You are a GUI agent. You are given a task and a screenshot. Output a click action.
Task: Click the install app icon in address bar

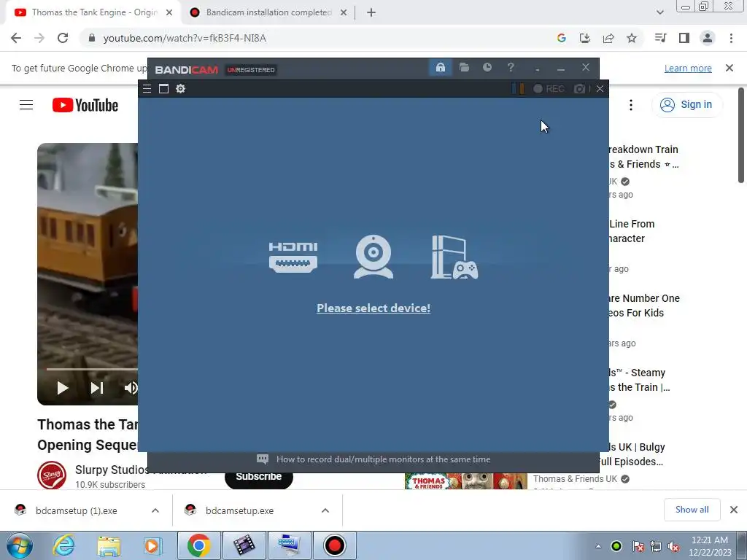(585, 38)
